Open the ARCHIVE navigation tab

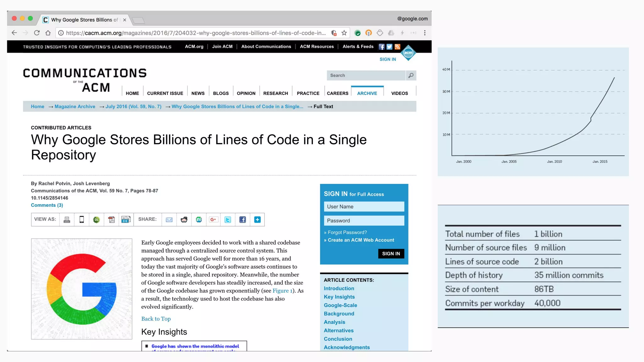pos(367,93)
